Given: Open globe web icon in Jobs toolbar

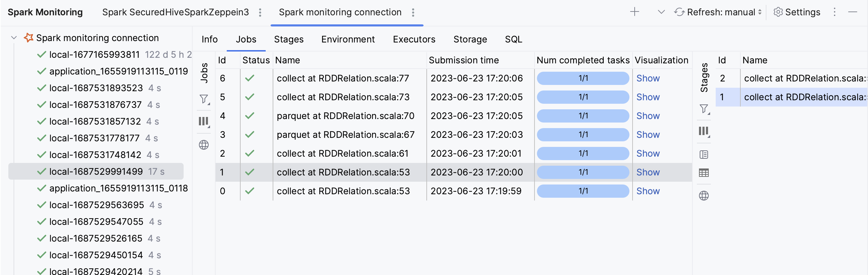Looking at the screenshot, I should pos(204,145).
